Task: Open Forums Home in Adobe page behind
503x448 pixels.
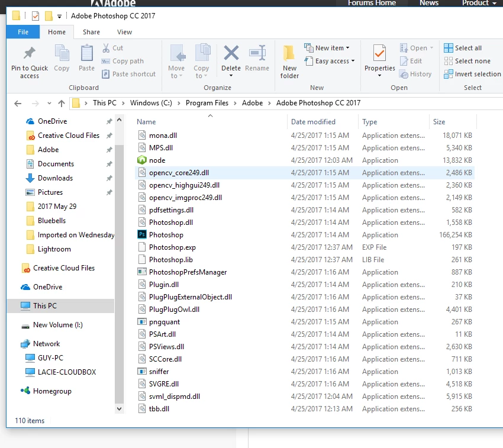Action: (x=372, y=3)
